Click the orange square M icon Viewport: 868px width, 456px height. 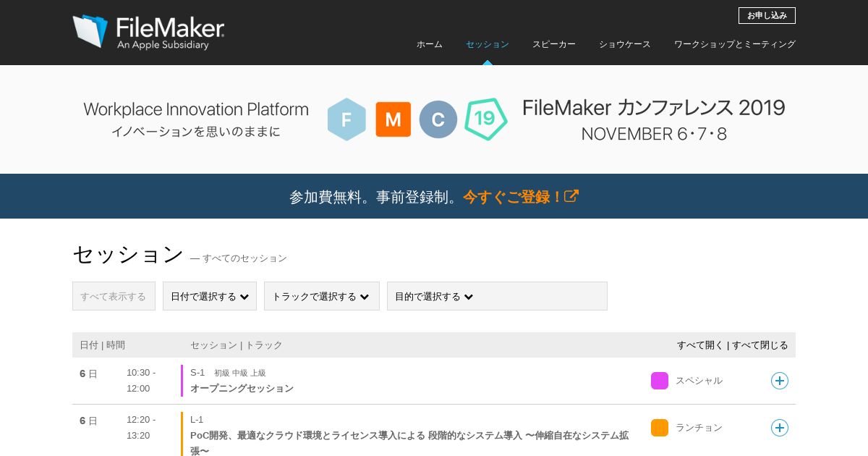(393, 119)
